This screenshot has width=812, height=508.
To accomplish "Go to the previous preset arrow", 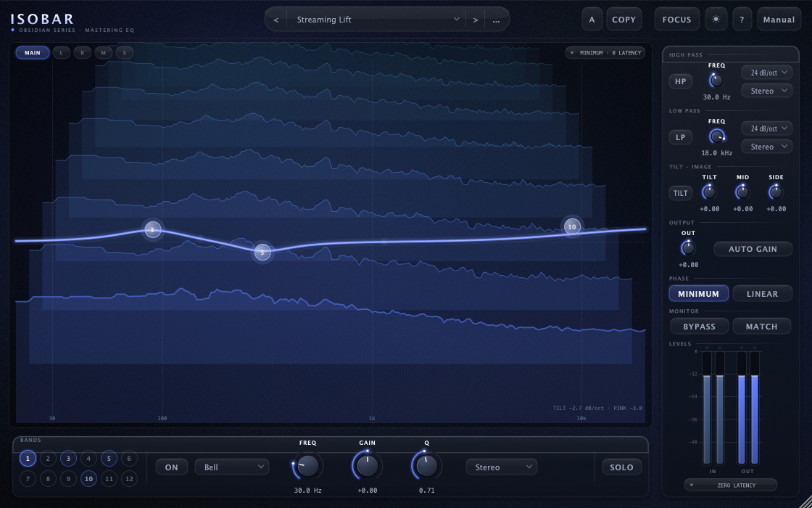I will tap(276, 20).
